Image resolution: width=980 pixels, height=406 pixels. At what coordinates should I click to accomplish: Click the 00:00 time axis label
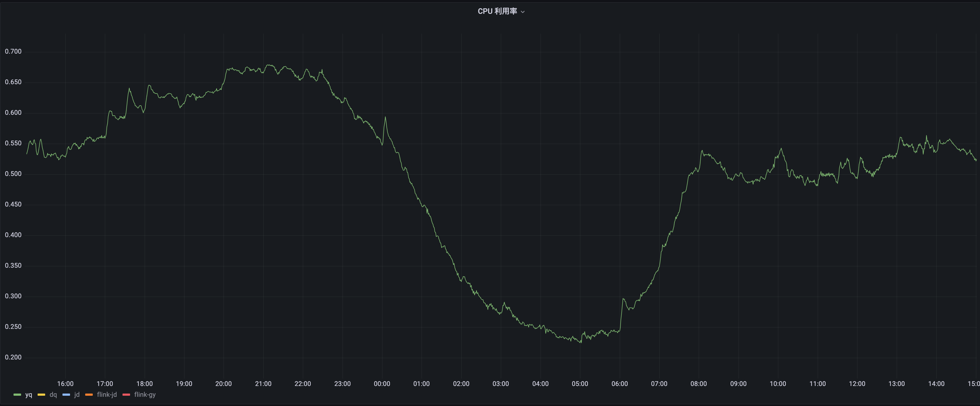click(382, 384)
